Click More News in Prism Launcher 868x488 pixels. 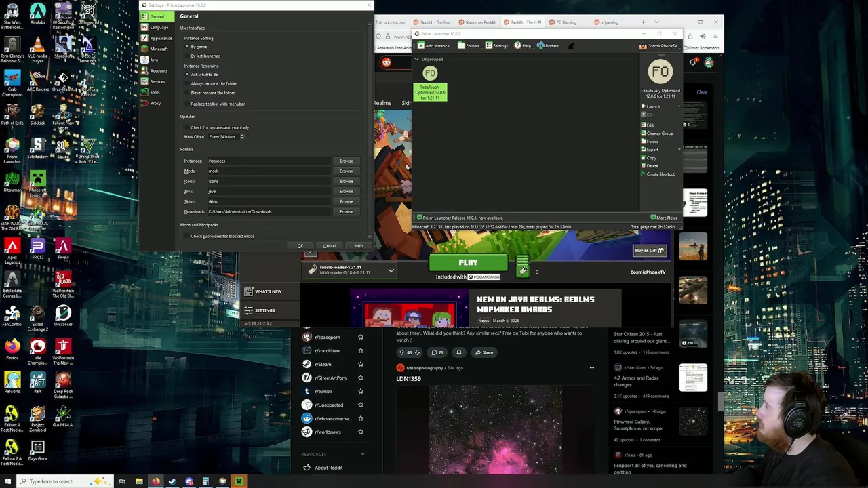[664, 218]
